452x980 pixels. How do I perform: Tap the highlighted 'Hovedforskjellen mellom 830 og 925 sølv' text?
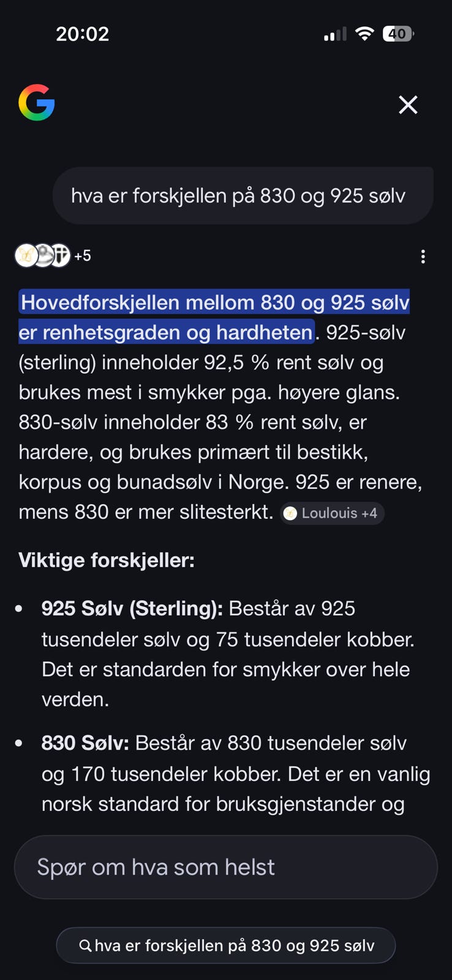coord(214,303)
